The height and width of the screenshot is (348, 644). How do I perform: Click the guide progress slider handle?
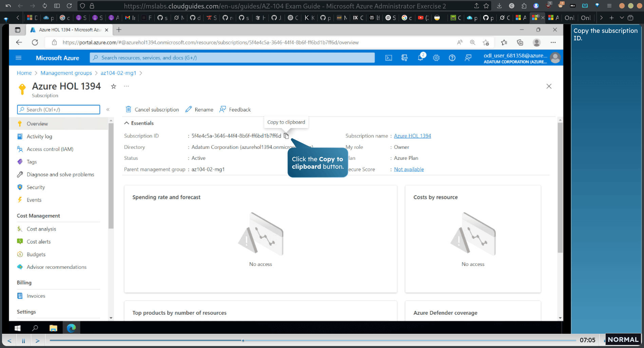click(x=243, y=340)
